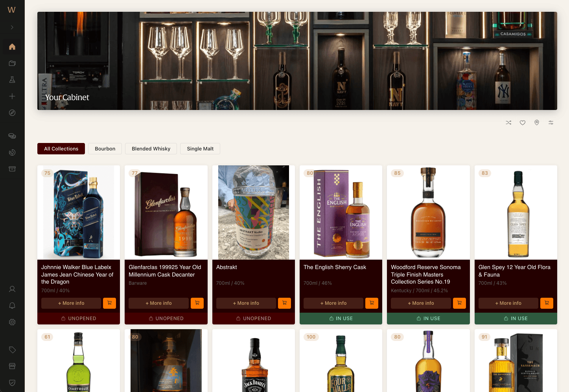Image resolution: width=569 pixels, height=392 pixels.
Task: Click cart icon on Woodford Reserve card
Action: coord(459,303)
